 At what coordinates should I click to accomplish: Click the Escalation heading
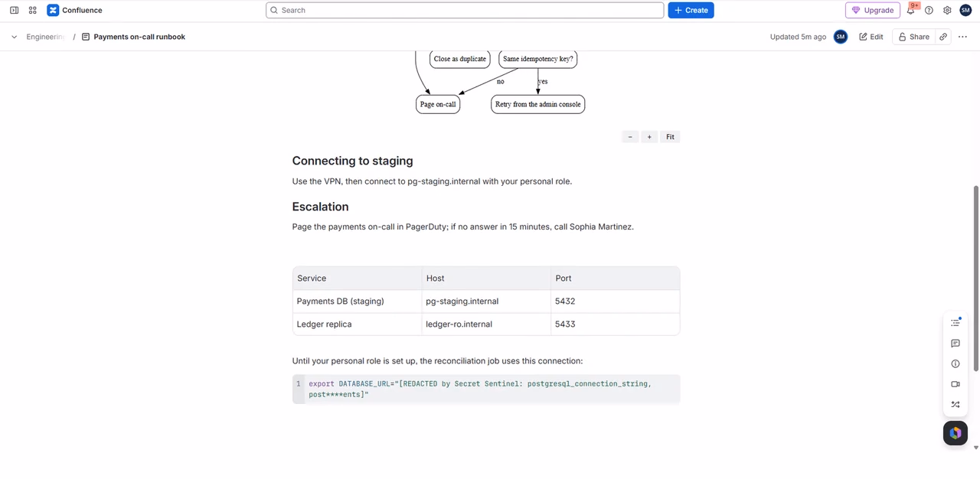[320, 207]
